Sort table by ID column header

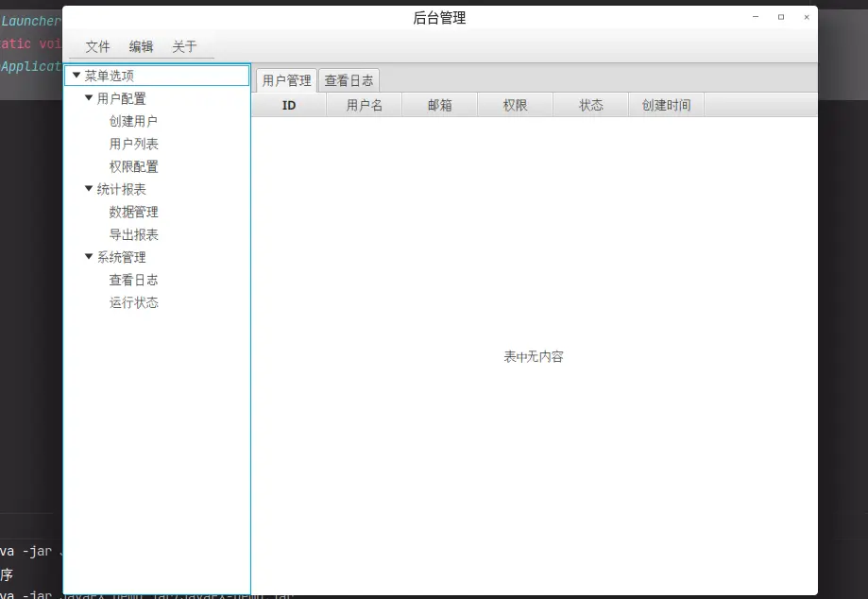(289, 105)
